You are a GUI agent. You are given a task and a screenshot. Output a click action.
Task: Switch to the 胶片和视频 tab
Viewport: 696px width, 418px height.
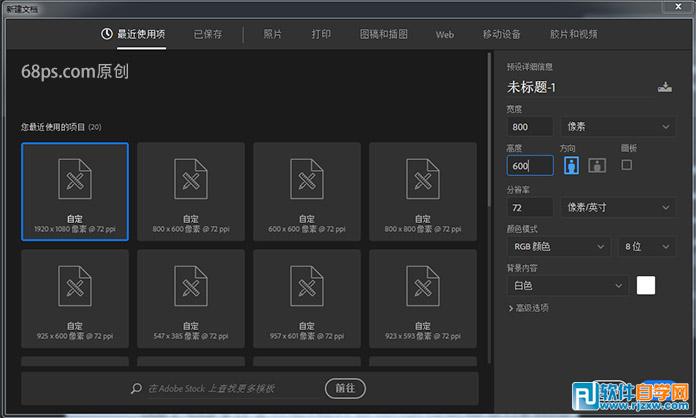pos(573,34)
